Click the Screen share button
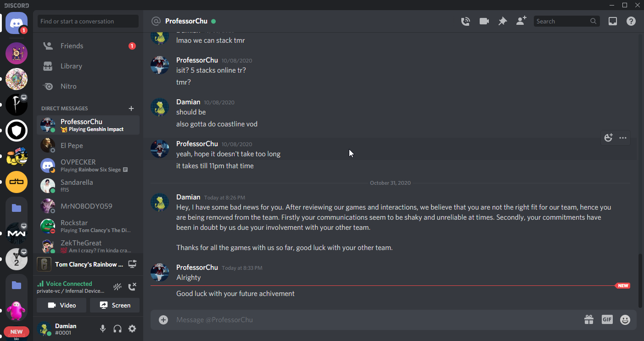Image resolution: width=644 pixels, height=341 pixels. click(115, 305)
